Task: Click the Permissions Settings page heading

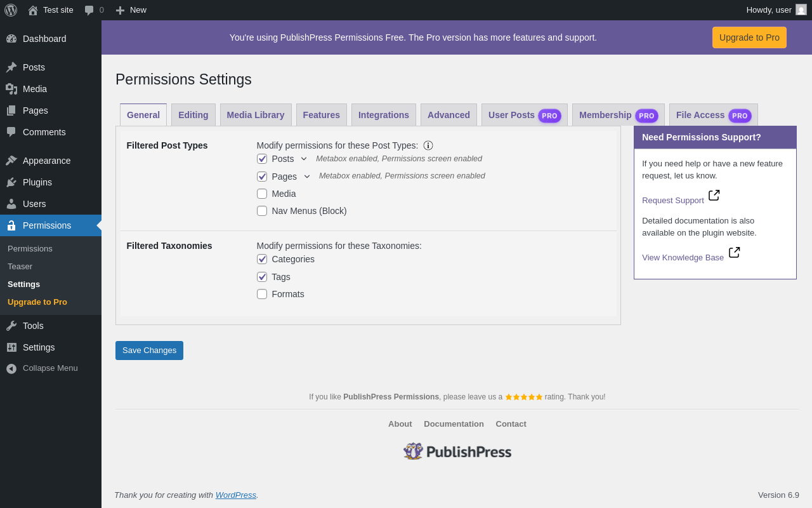Action: (x=183, y=79)
